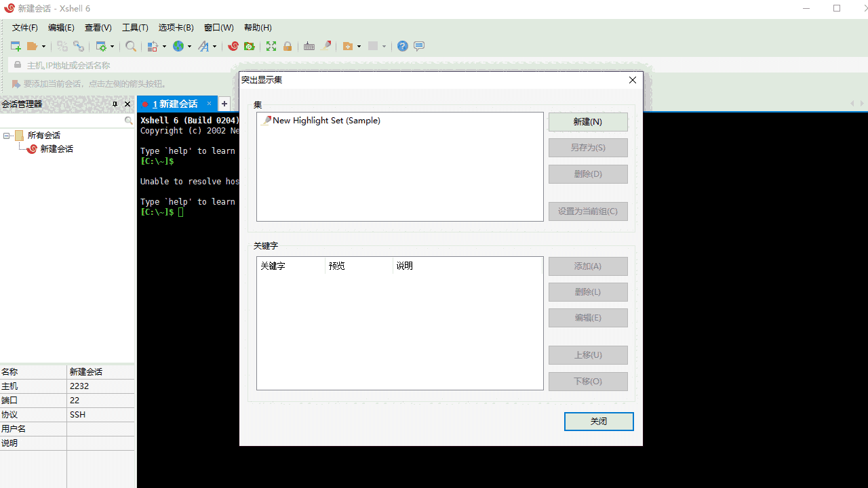Click the session manager search field
This screenshot has height=488, width=868.
[x=64, y=120]
